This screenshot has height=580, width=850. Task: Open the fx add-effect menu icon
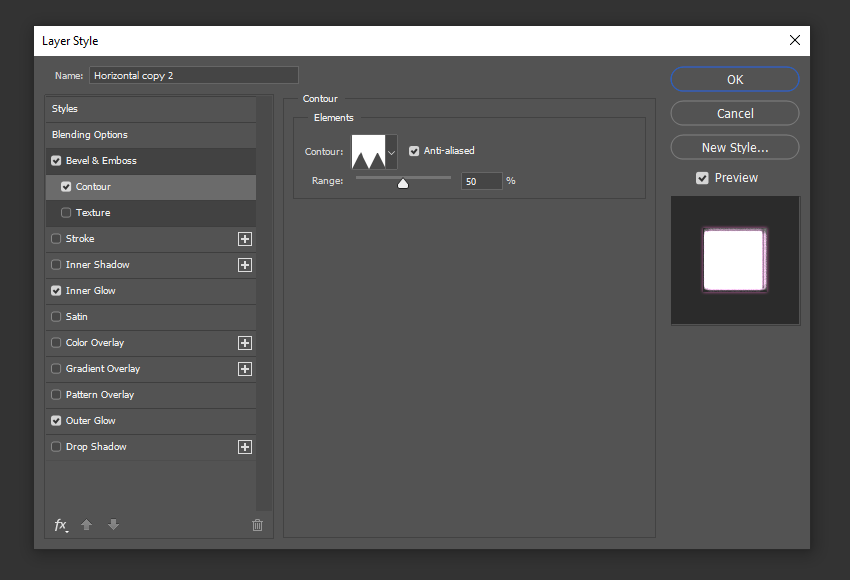(x=61, y=525)
